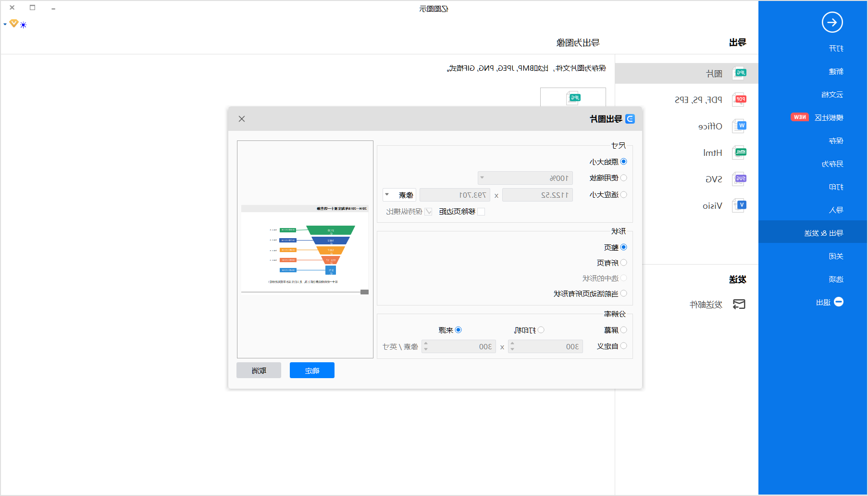Click the 打印 menu item
Screen dimensions: 868x496
(836, 187)
